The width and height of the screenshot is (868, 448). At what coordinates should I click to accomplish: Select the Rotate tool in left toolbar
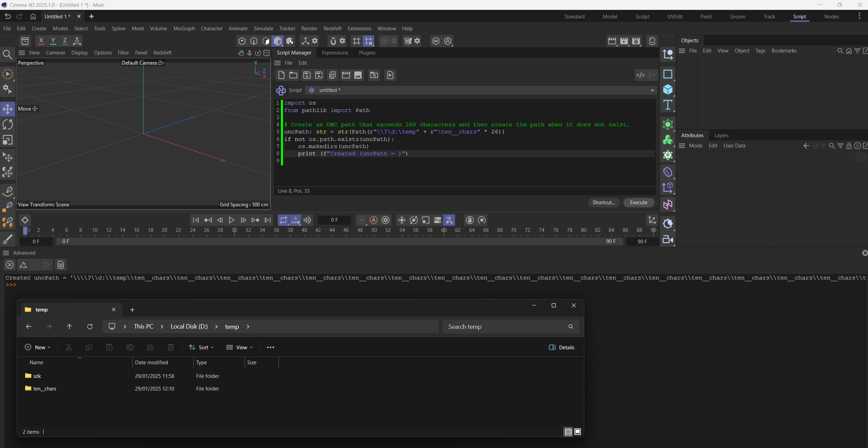[x=7, y=125]
